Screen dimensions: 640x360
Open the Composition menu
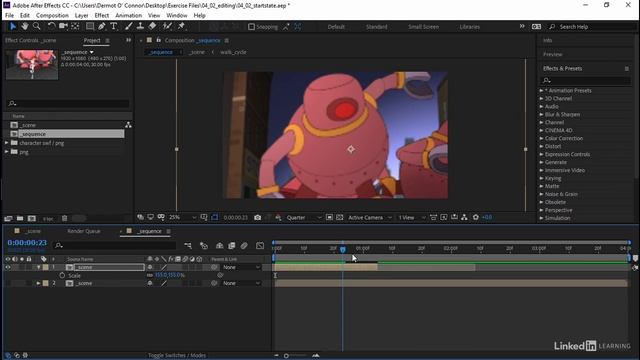tap(52, 16)
